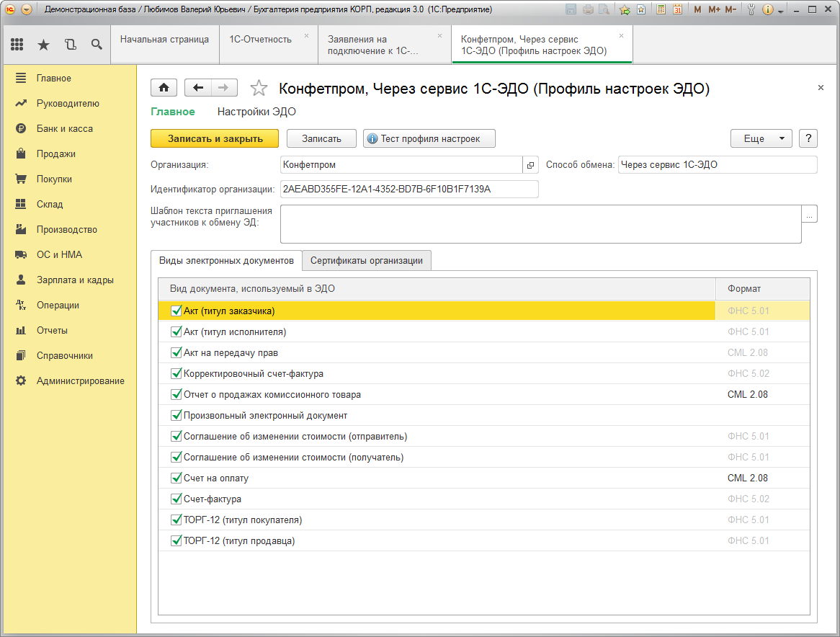Uncheck Корректировочный счет-фактура

tap(177, 373)
